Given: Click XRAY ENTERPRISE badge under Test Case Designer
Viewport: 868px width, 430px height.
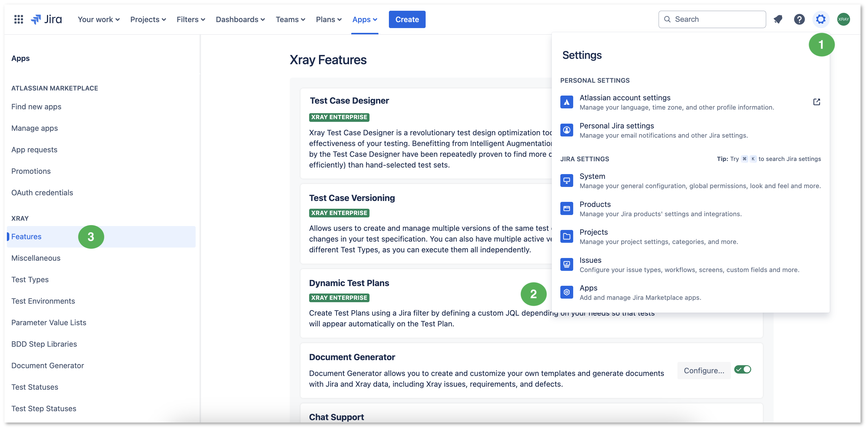Looking at the screenshot, I should pos(339,117).
